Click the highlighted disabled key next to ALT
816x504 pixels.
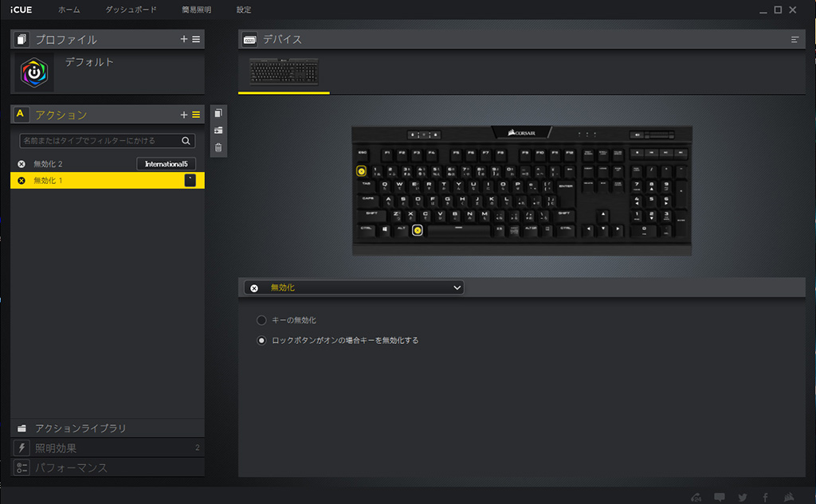(x=418, y=230)
